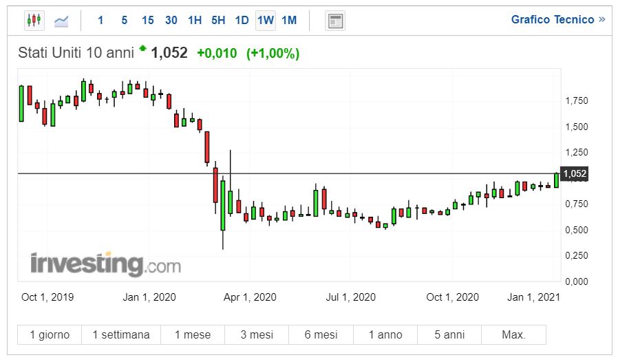The width and height of the screenshot is (618, 364).
Task: Choose the 1D daily interval
Action: pos(242,21)
